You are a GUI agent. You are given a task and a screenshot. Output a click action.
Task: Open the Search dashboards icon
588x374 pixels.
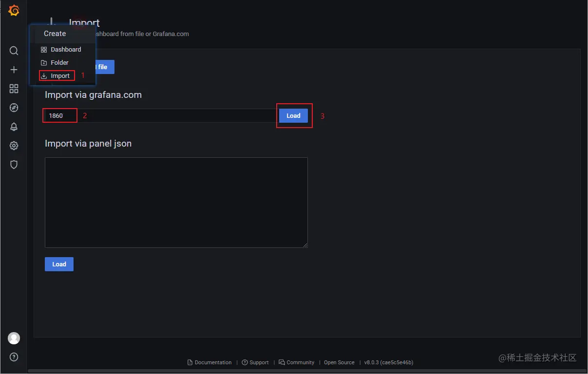[x=14, y=51]
